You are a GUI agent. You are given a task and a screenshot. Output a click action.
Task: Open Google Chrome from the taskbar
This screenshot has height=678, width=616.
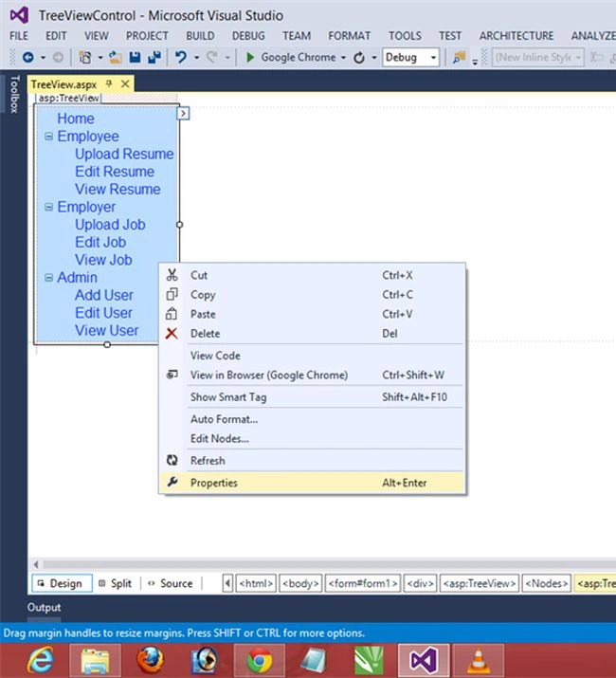[x=260, y=660]
